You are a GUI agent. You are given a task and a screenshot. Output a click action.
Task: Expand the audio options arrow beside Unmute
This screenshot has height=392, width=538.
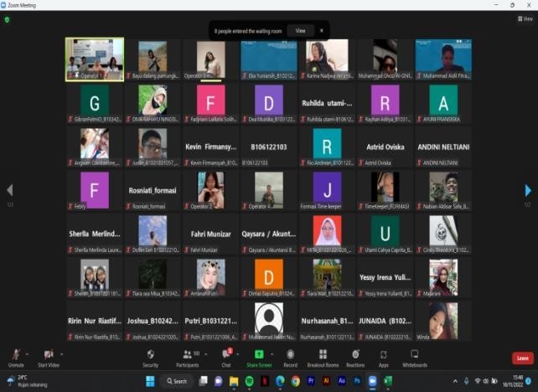point(28,353)
